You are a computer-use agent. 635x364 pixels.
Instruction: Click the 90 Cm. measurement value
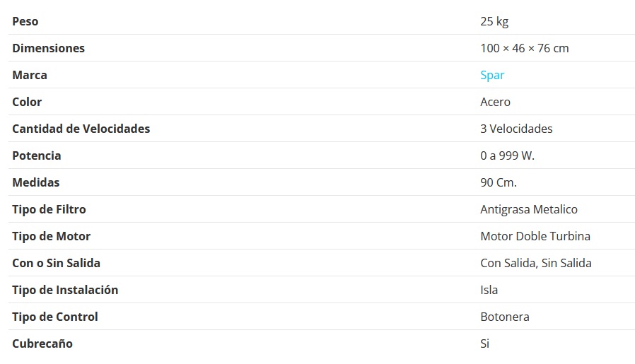coord(499,182)
